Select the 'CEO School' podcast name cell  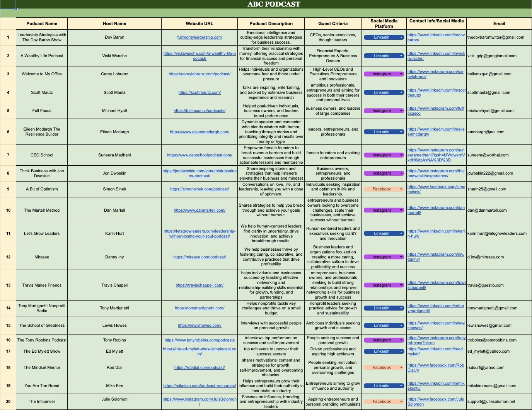42,155
